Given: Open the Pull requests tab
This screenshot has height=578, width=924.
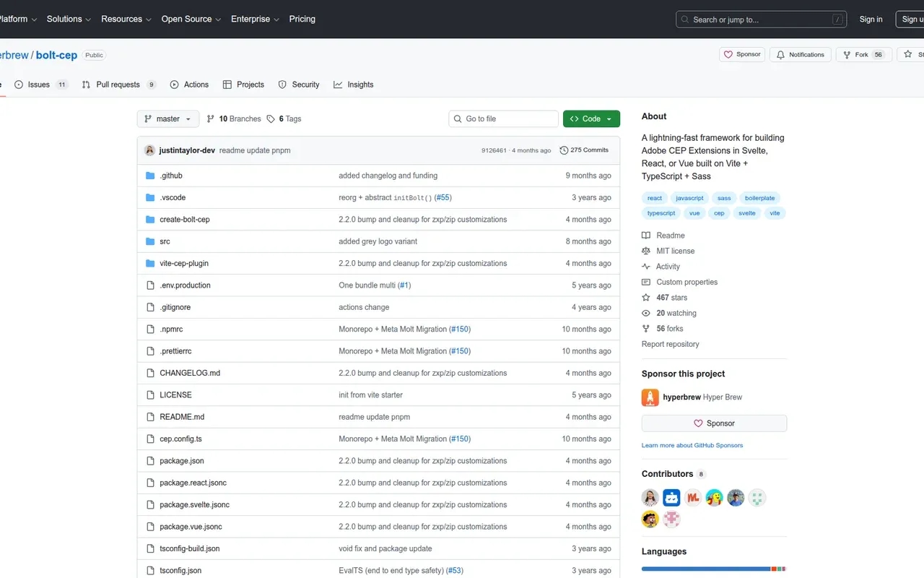Looking at the screenshot, I should click(118, 85).
